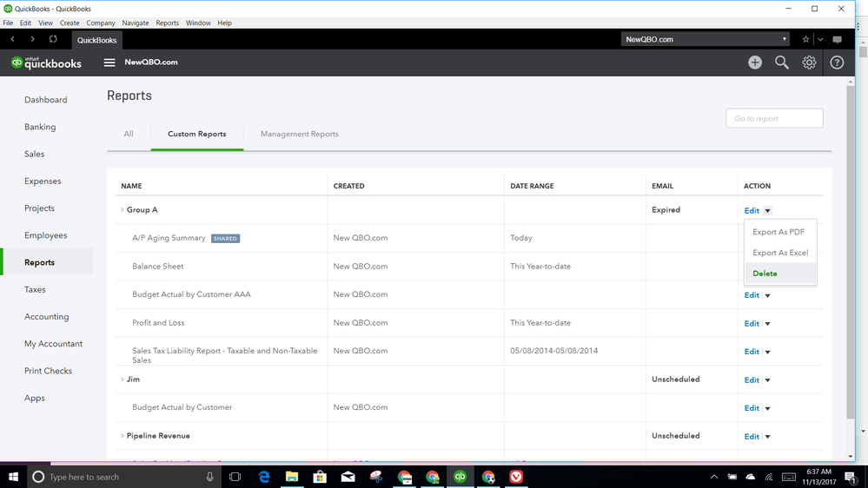Open the action center notification icon

point(851,477)
